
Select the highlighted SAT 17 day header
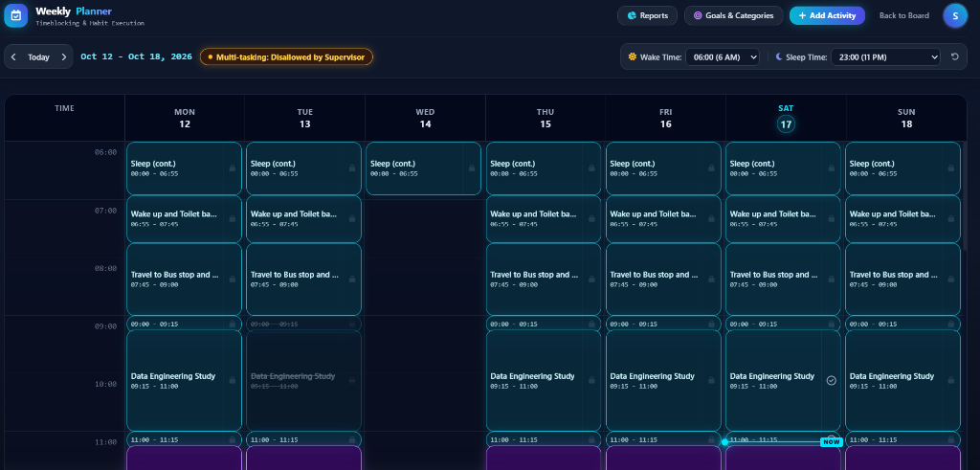[x=786, y=118]
